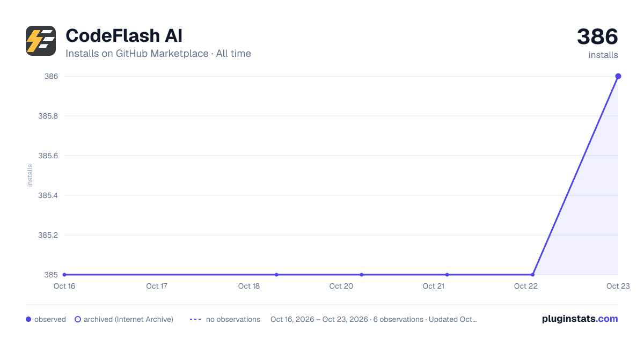Click the y-axis label 385.6
Viewport: 644px width, 338px height.
(x=48, y=156)
